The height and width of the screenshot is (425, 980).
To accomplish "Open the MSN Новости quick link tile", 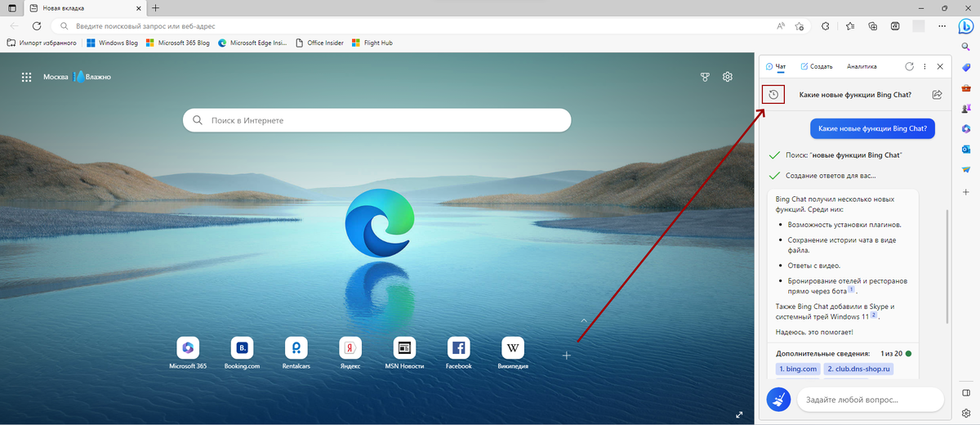I will (x=404, y=352).
